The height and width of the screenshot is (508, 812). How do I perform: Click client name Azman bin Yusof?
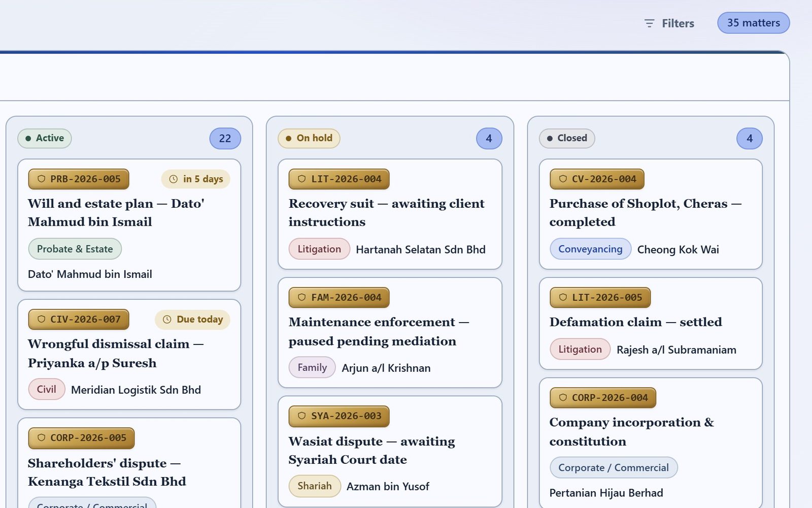coord(388,486)
